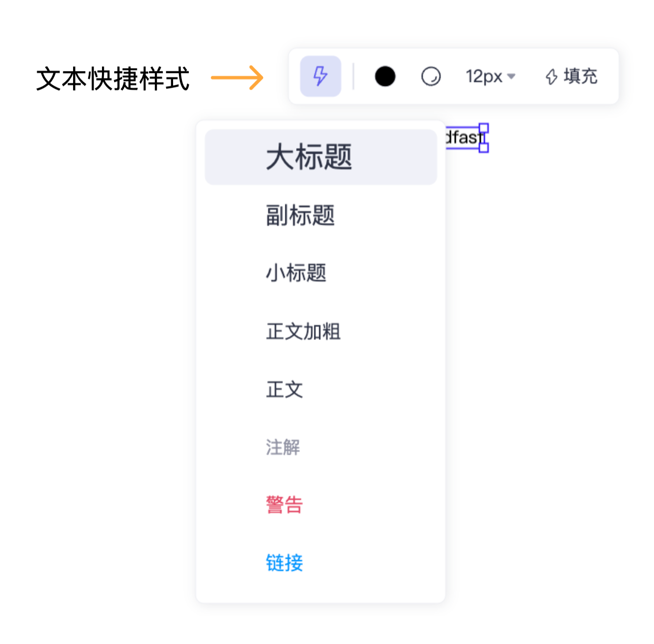Open the text color picker circle icon
Image resolution: width=654 pixels, height=644 pixels.
pyautogui.click(x=386, y=76)
